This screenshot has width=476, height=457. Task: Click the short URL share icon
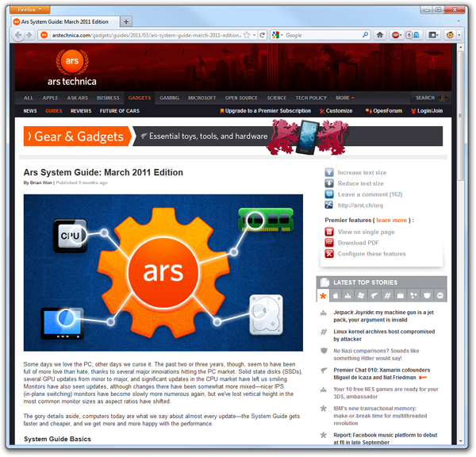329,205
